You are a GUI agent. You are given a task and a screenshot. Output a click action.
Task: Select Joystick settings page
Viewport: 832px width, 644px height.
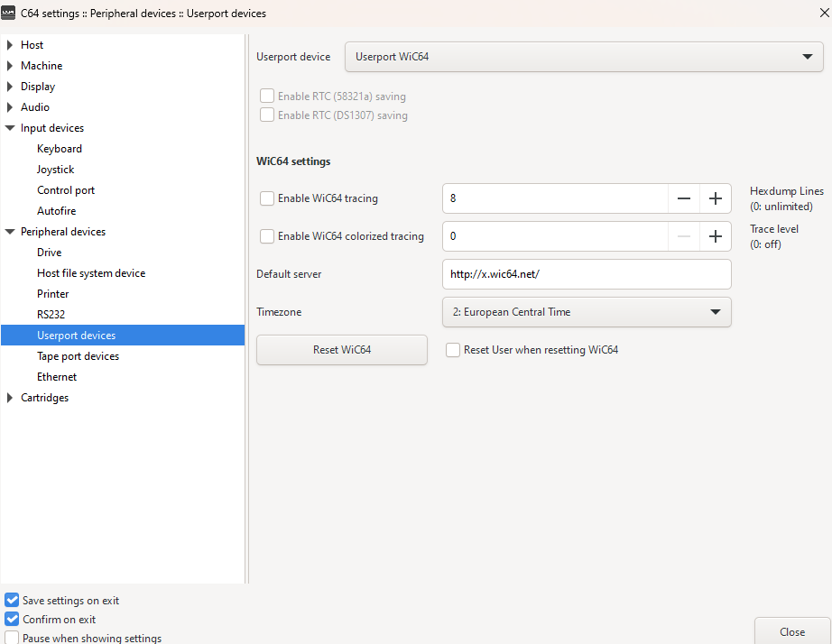(55, 170)
